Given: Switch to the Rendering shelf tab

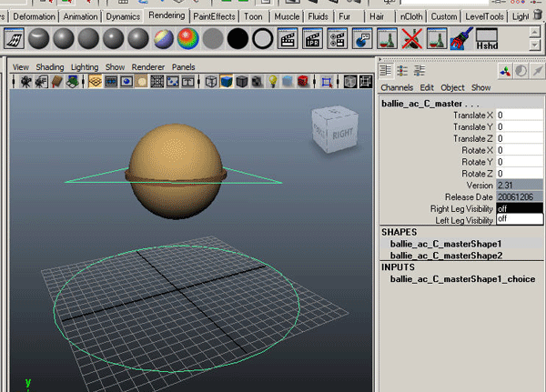Looking at the screenshot, I should tap(167, 15).
